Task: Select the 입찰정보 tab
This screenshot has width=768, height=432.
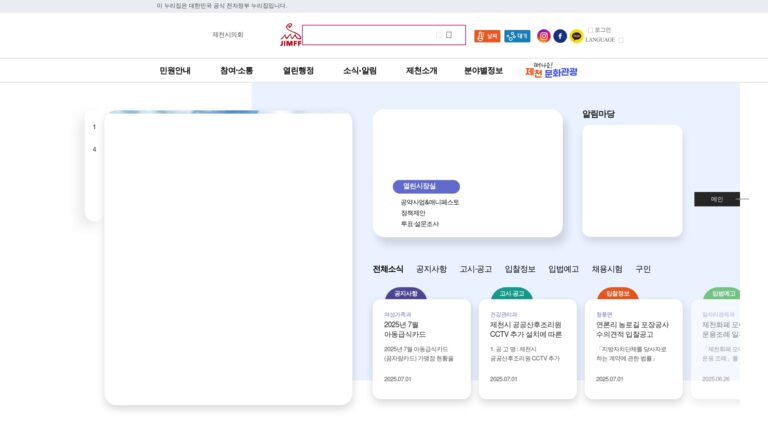Action: [520, 269]
